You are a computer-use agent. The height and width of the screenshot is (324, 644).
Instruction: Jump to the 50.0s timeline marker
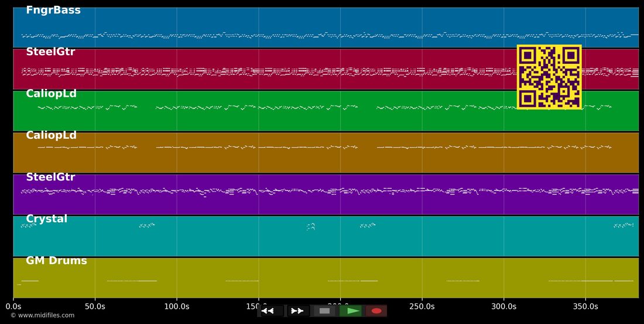point(95,306)
